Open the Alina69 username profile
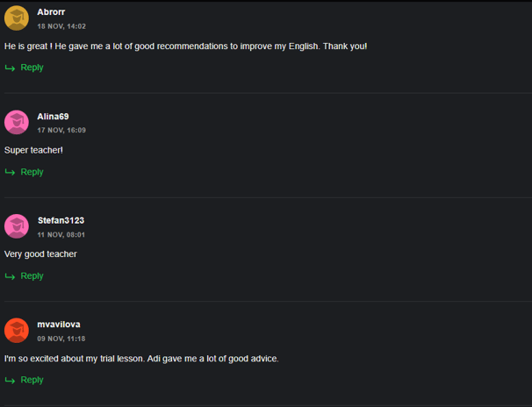Viewport: 532px width, 407px height. 53,117
